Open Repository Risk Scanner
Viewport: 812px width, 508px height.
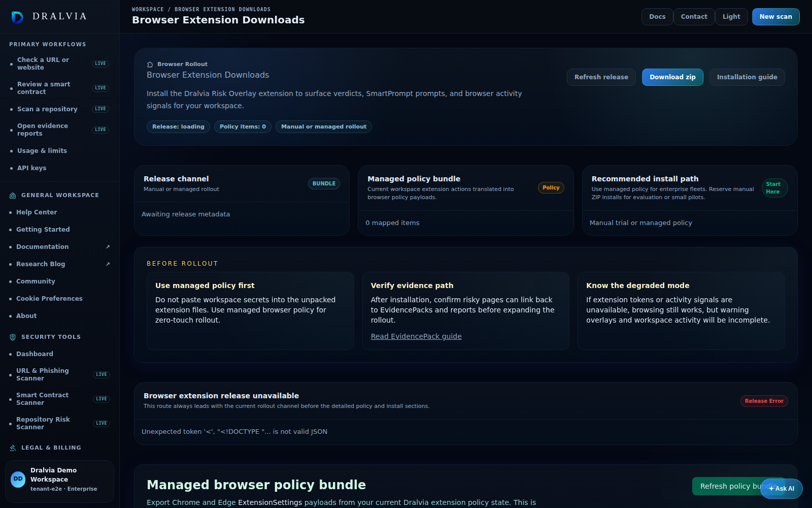[x=60, y=423]
